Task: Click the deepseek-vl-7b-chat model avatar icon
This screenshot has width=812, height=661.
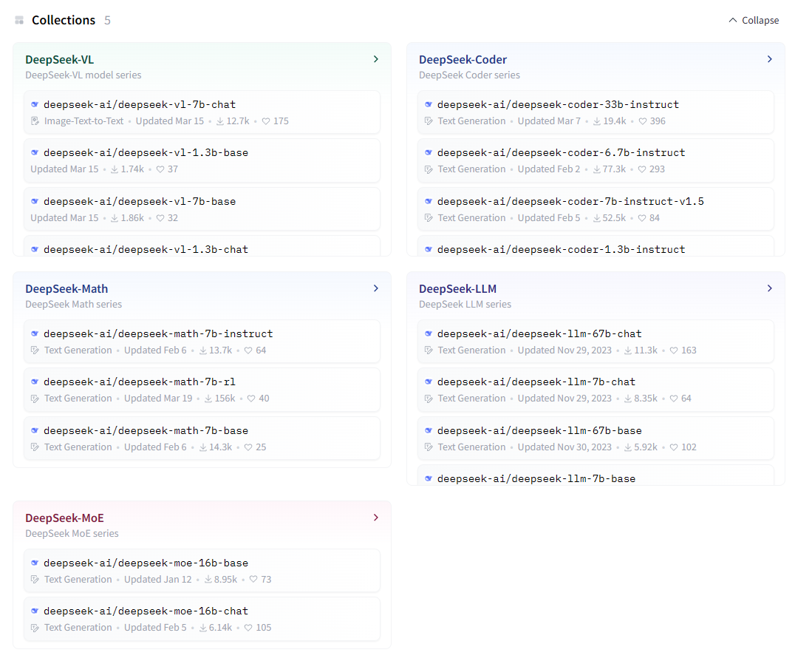Action: [x=35, y=105]
